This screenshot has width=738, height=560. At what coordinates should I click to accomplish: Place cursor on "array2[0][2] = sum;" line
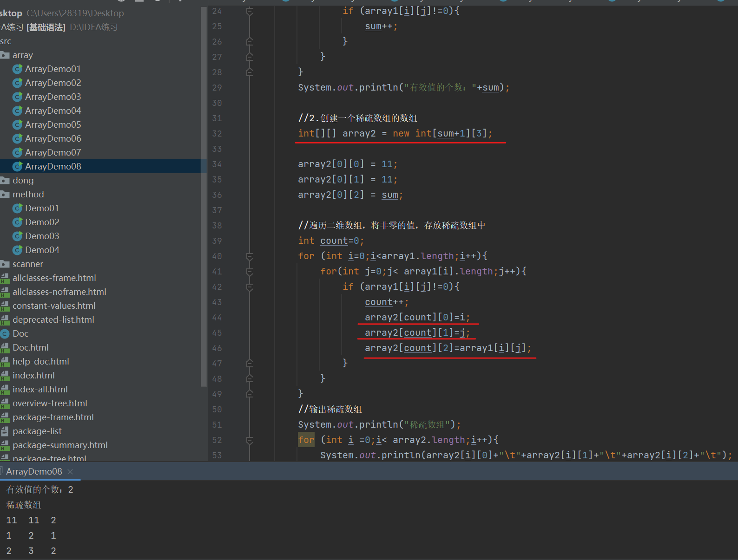pyautogui.click(x=350, y=195)
